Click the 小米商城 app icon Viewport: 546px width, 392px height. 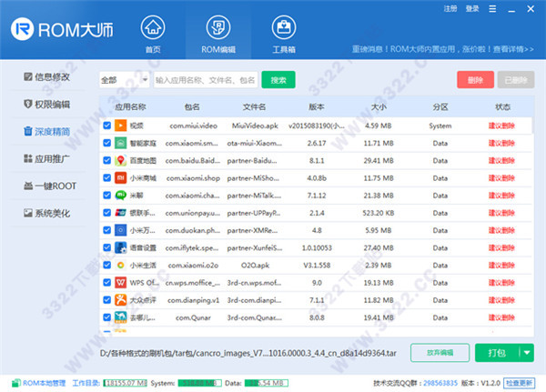(x=120, y=177)
